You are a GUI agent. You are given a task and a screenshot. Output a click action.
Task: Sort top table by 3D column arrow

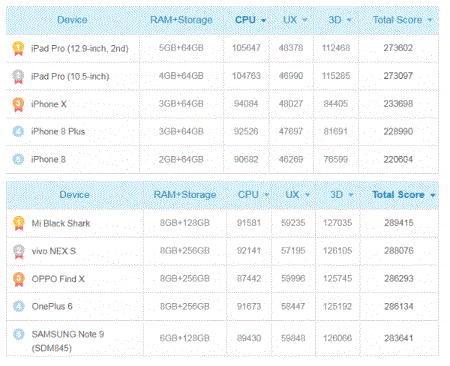coord(349,20)
